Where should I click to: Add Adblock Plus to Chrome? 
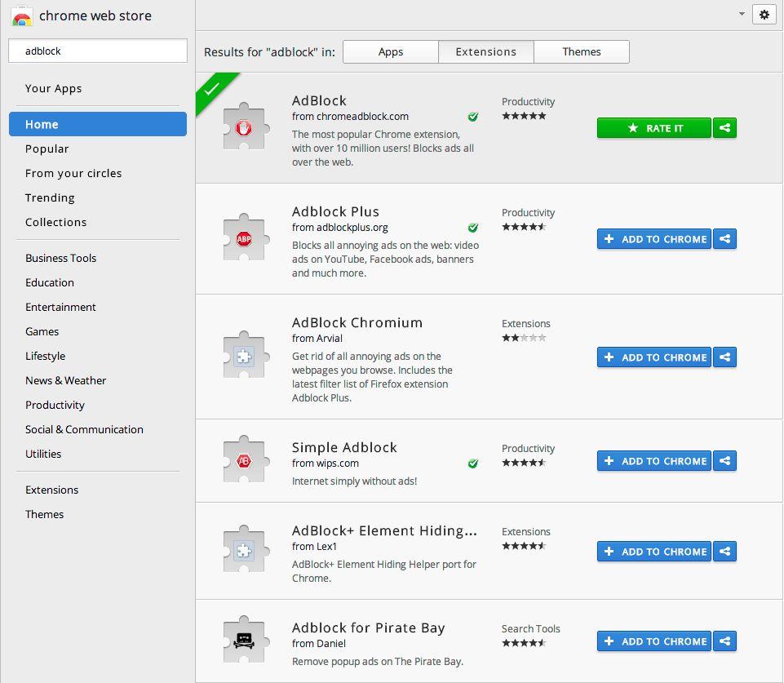pos(654,239)
